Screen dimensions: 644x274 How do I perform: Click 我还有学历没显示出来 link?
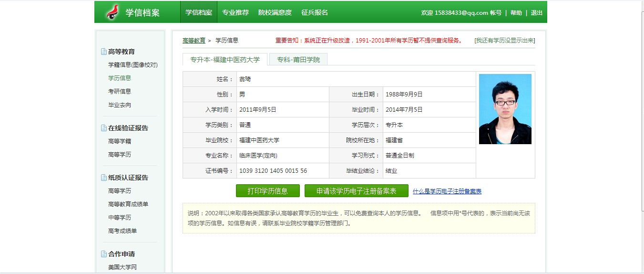tap(505, 41)
